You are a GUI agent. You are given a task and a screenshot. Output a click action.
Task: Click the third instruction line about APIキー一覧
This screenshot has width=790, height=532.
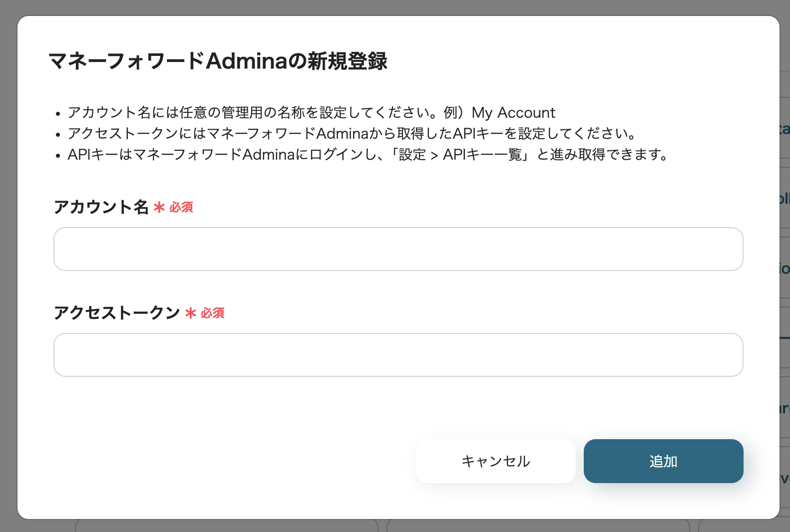tap(368, 155)
